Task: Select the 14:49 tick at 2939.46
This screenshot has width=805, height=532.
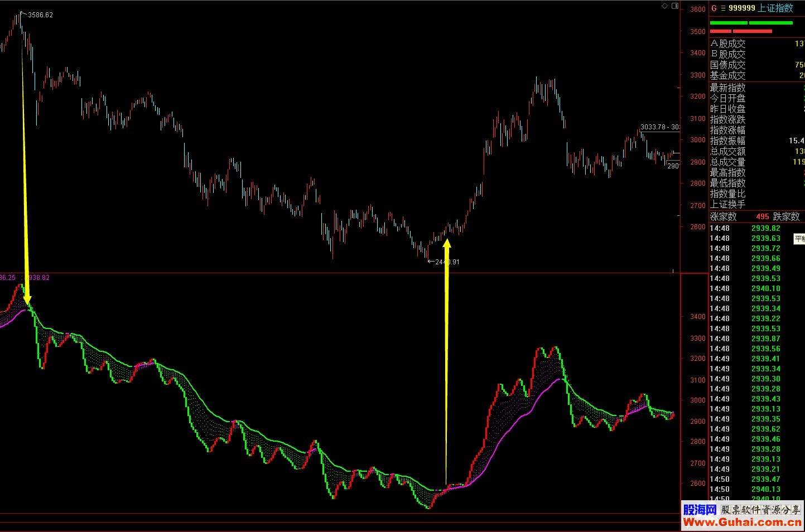Action: [757, 439]
